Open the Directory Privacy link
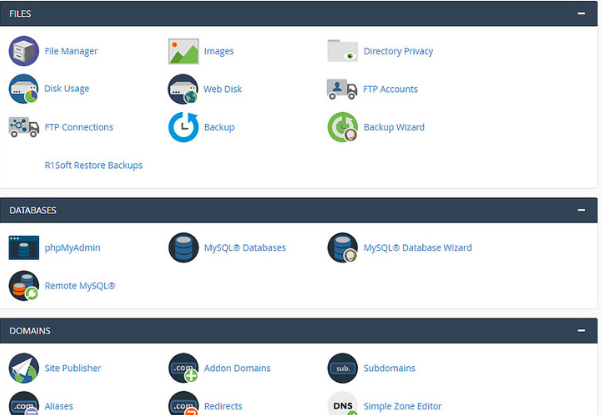 [398, 51]
